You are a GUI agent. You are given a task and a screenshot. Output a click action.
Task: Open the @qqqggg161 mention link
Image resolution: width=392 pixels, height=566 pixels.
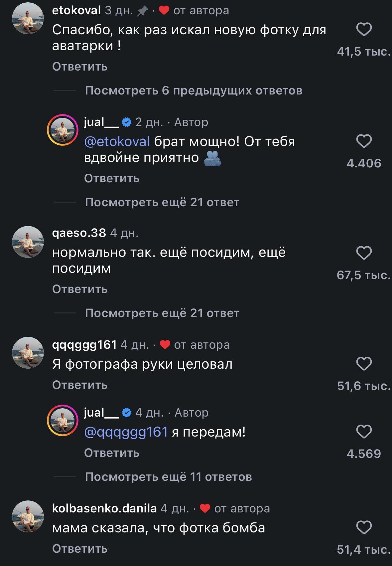(x=126, y=432)
